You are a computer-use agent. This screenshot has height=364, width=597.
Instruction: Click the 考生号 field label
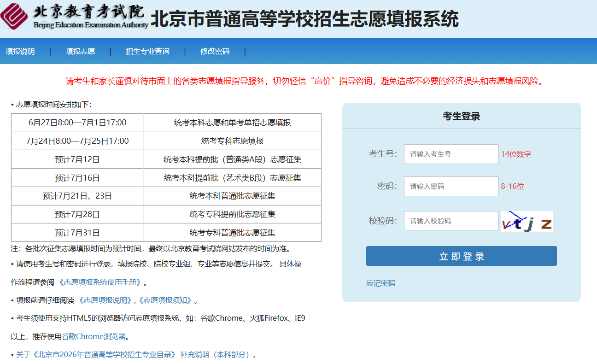[x=383, y=154]
